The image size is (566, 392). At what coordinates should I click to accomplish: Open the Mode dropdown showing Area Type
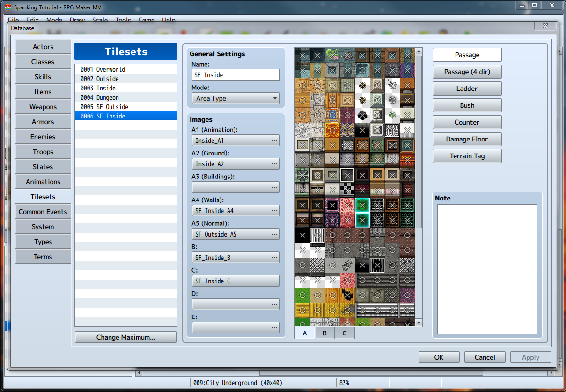click(236, 98)
